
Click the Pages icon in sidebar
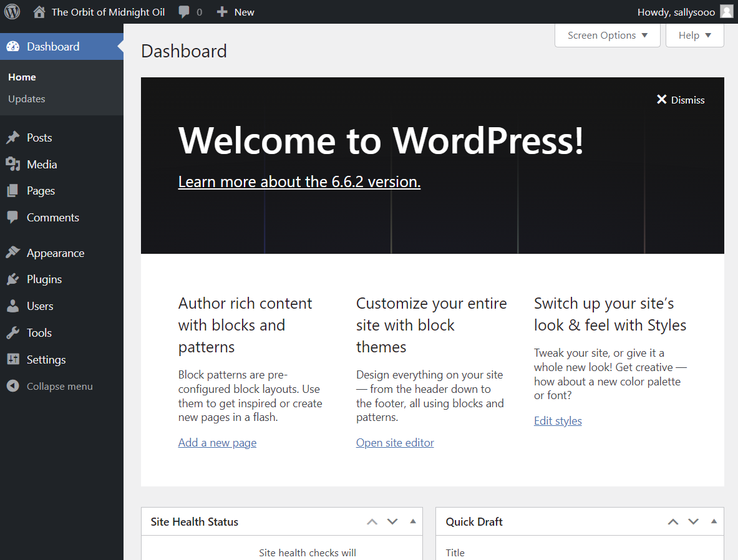tap(13, 191)
